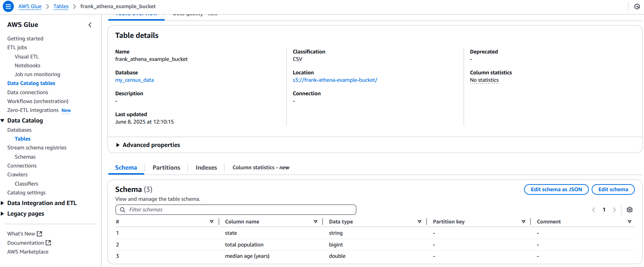Collapse the AWS Glue side panel
This screenshot has height=267, width=644.
(x=90, y=25)
